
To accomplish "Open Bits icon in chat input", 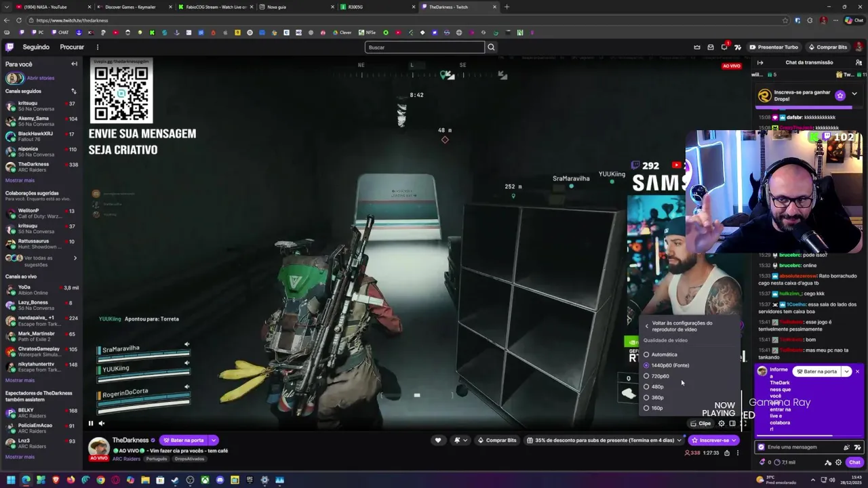I will [846, 447].
